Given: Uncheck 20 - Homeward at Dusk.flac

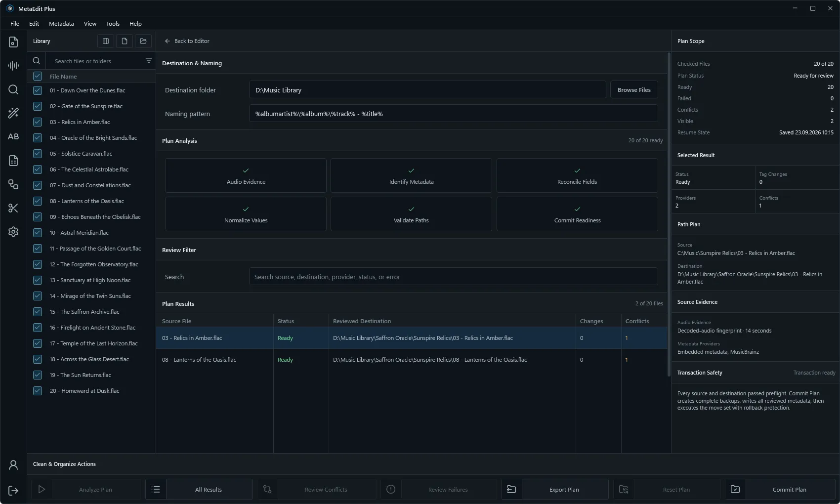Looking at the screenshot, I should click(38, 391).
